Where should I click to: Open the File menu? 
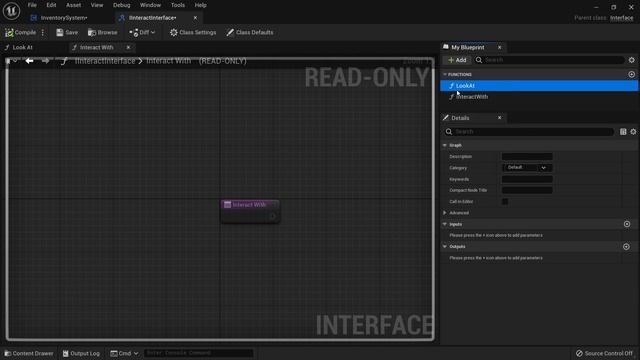[x=32, y=5]
